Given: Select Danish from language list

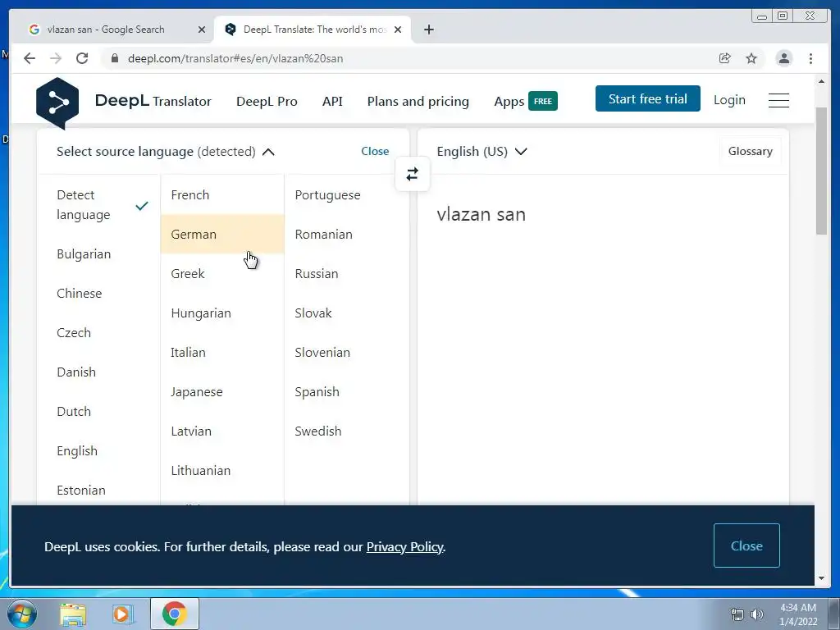Looking at the screenshot, I should pos(99,372).
